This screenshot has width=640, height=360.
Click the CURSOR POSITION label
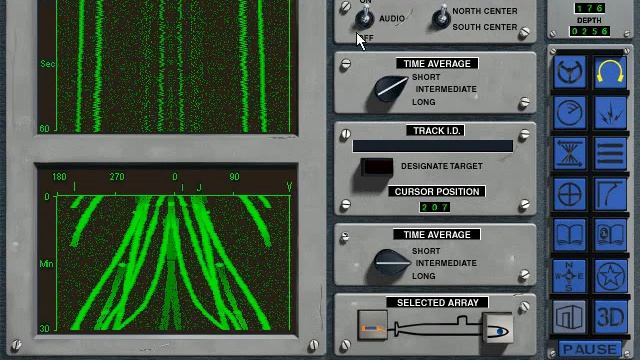coord(437,192)
